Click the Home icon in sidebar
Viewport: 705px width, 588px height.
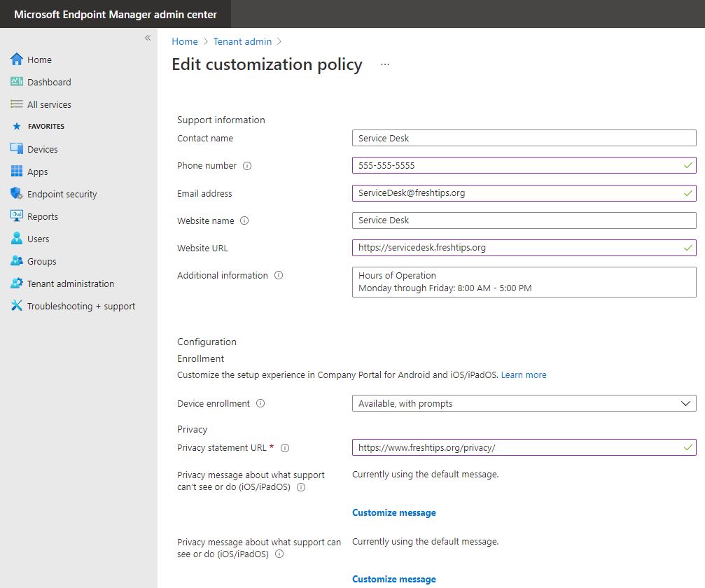coord(17,59)
